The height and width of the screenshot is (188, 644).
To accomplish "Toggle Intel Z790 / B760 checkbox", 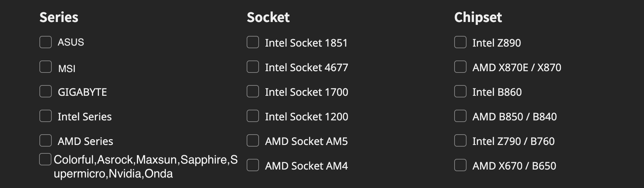I will coord(460,141).
